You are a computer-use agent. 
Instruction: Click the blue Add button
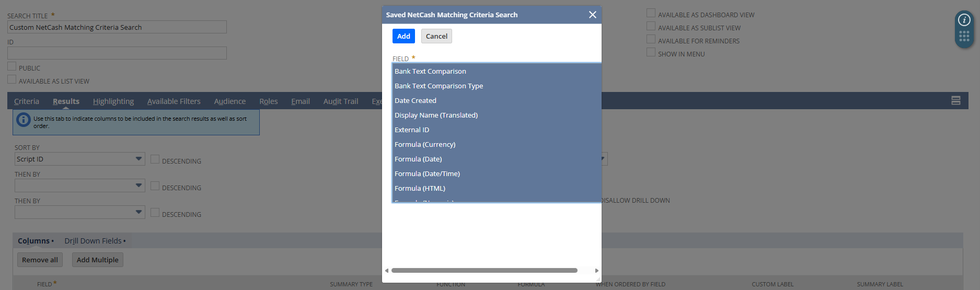tap(403, 36)
